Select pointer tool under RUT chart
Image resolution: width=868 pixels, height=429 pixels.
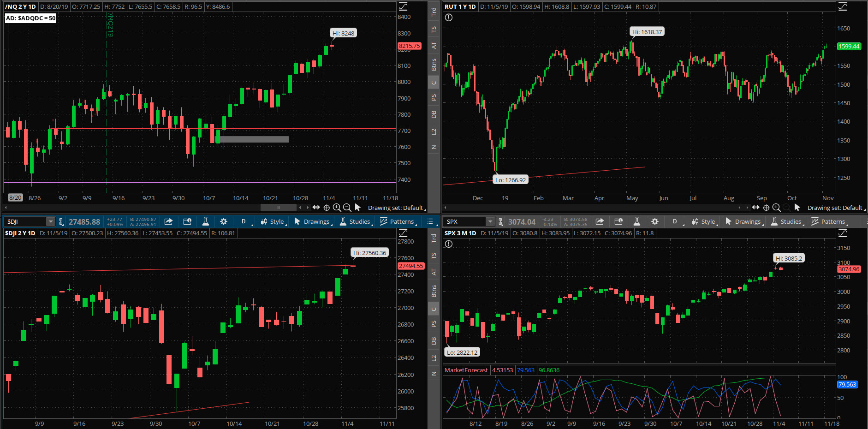797,208
